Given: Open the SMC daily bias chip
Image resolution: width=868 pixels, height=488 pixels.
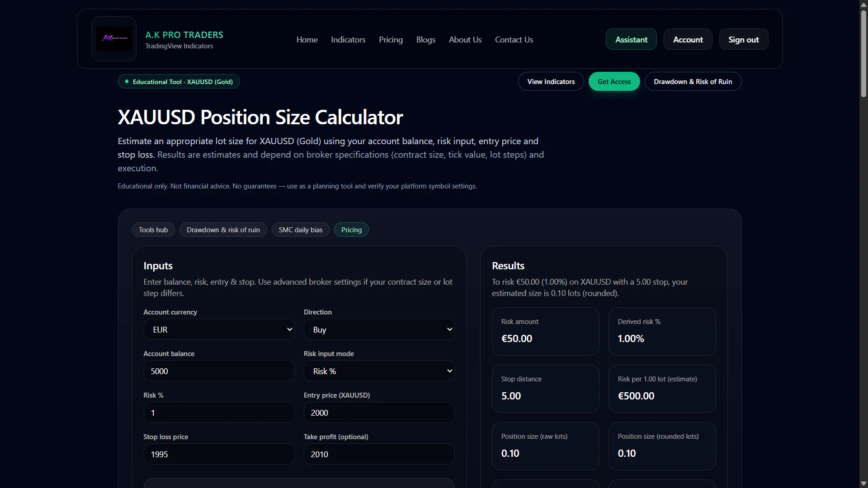Looking at the screenshot, I should pos(301,230).
